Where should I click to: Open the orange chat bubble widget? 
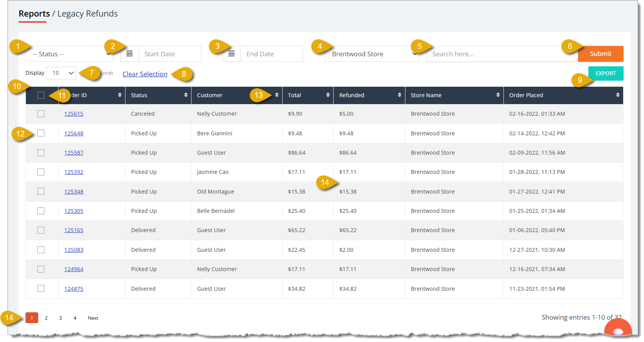618,328
